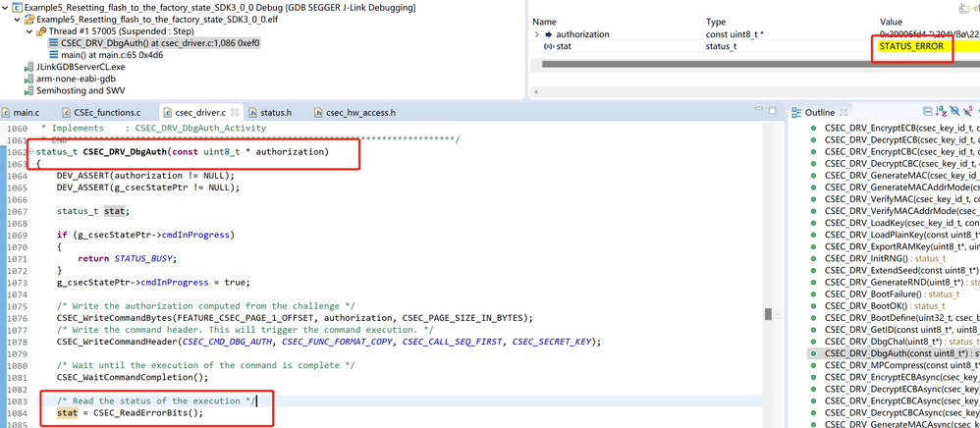Select CSEC_DRV_DbgAuth() stack frame
980x428 pixels.
pos(154,43)
